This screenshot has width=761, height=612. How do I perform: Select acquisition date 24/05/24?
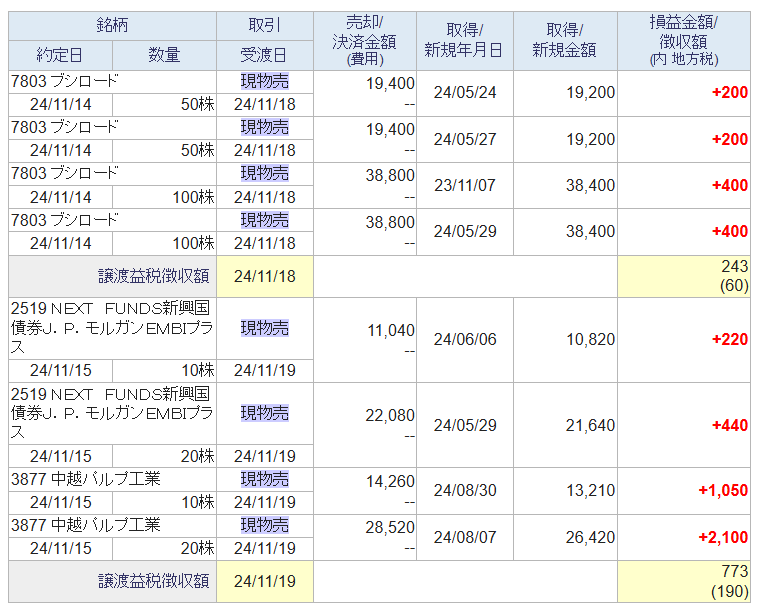(x=464, y=93)
